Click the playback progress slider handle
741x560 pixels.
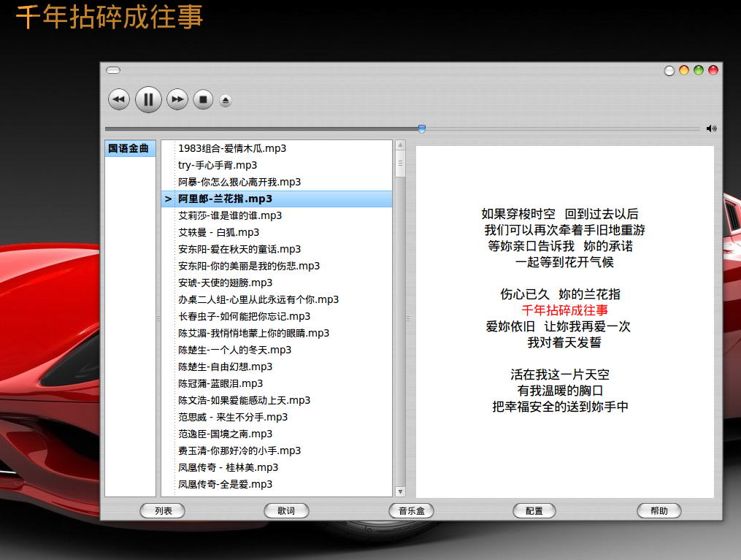(x=422, y=129)
